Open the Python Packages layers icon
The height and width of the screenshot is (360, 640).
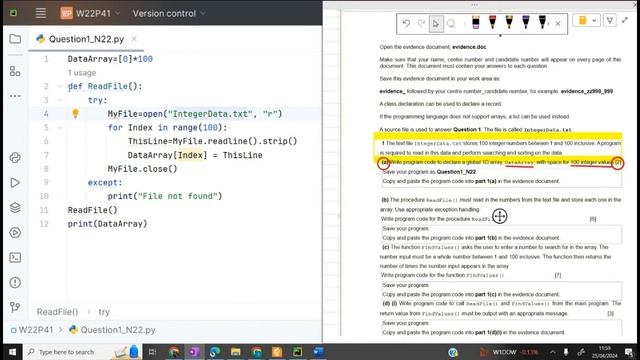click(15, 208)
